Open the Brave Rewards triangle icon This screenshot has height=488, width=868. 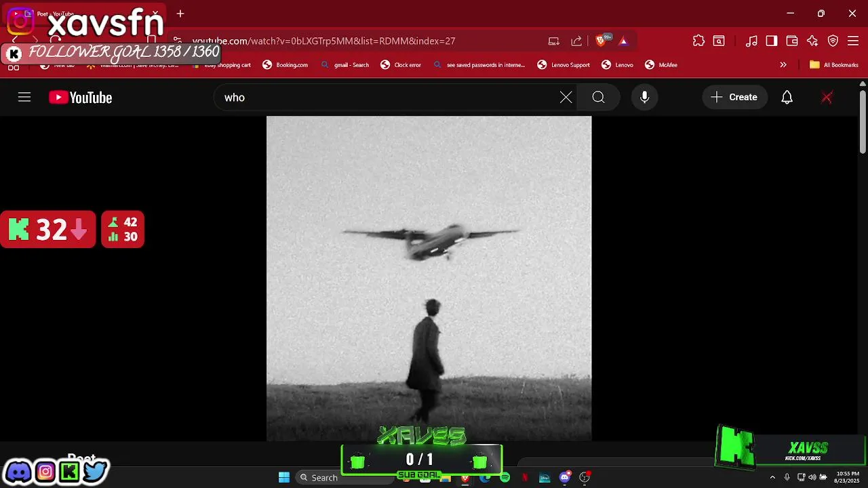click(x=623, y=41)
